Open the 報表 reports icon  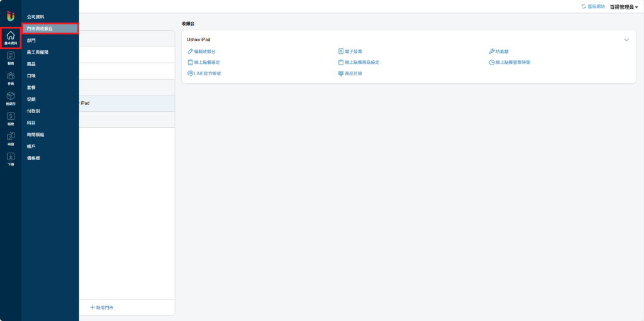[x=11, y=58]
